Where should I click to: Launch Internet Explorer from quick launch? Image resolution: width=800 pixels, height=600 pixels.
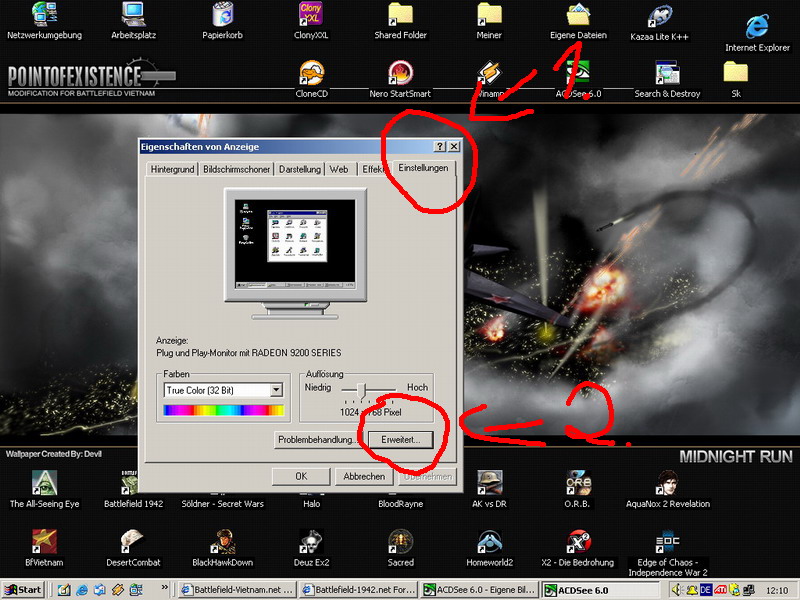tap(82, 590)
